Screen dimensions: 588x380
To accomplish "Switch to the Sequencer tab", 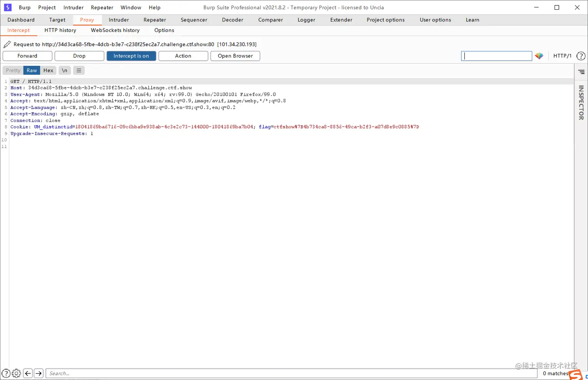I will point(194,20).
